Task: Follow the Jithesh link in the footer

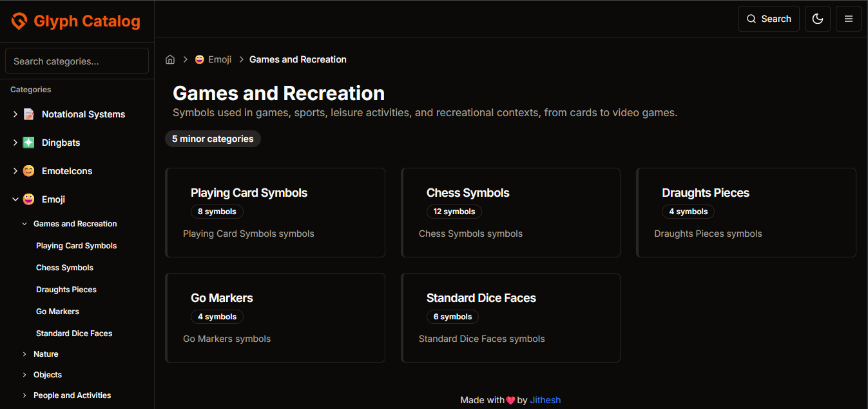Action: tap(545, 400)
